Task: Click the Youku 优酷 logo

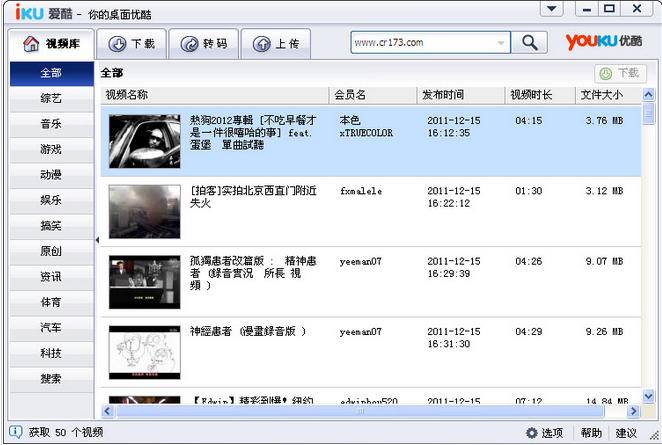Action: pyautogui.click(x=604, y=42)
